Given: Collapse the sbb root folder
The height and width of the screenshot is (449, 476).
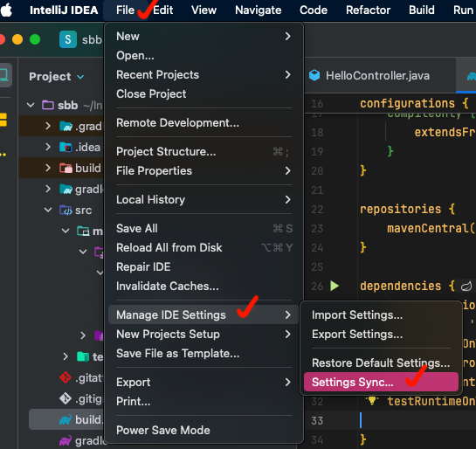Looking at the screenshot, I should click(x=31, y=106).
